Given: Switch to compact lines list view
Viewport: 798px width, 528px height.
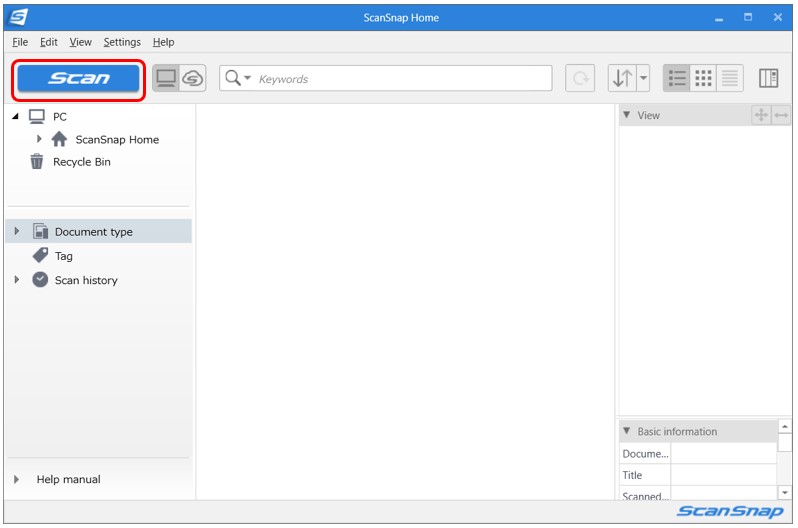Looking at the screenshot, I should pos(730,78).
